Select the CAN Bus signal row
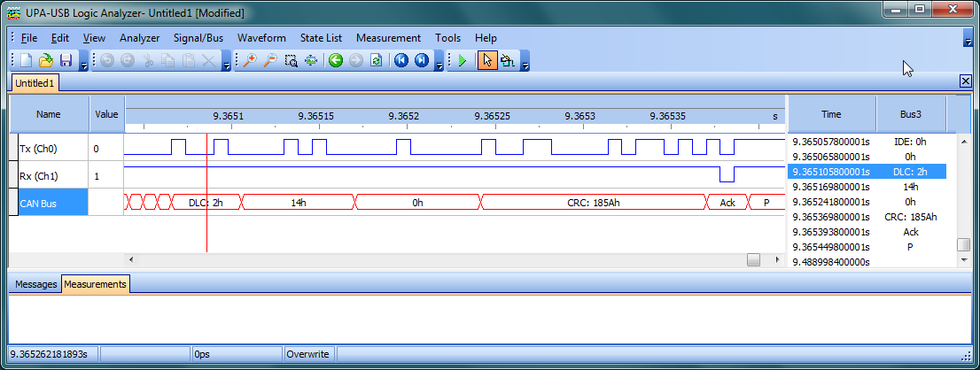 tap(52, 203)
